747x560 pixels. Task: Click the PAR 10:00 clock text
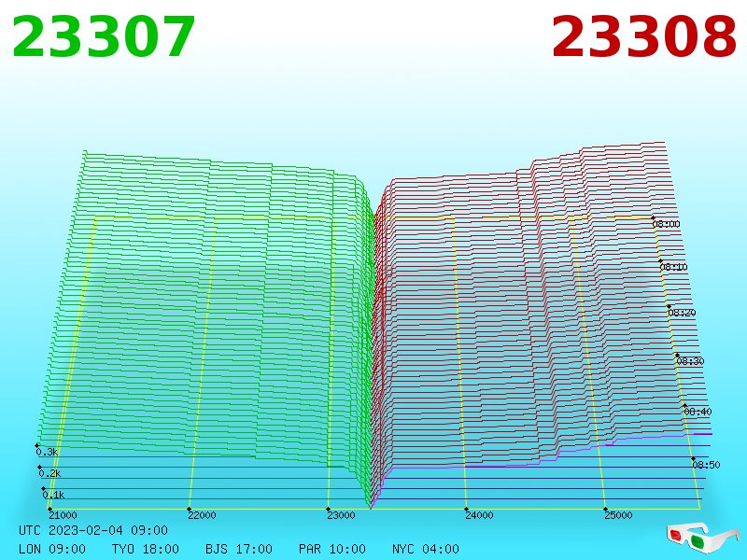tap(332, 549)
